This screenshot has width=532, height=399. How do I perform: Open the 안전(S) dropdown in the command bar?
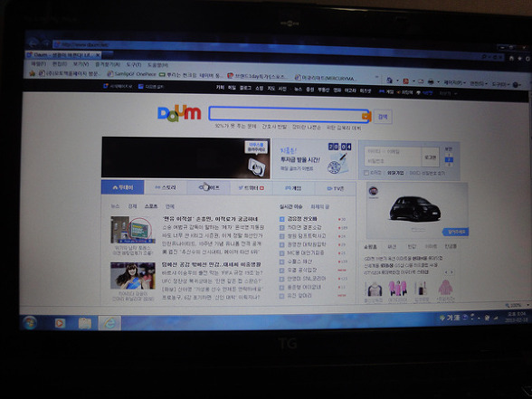479,83
